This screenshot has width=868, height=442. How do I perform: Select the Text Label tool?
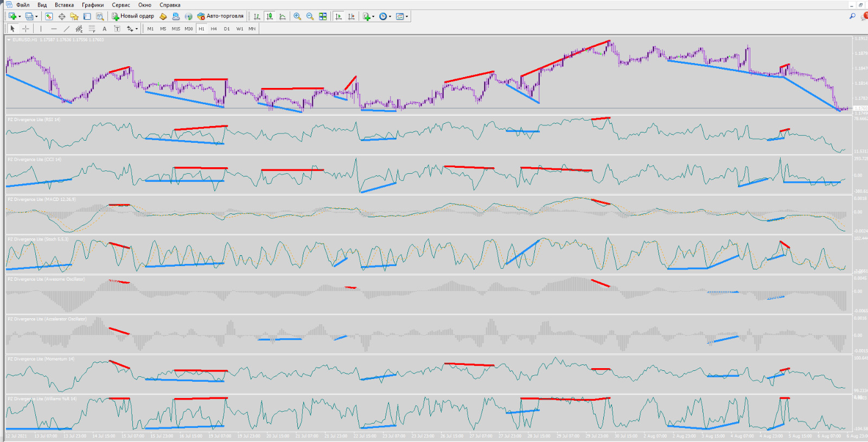tap(117, 29)
